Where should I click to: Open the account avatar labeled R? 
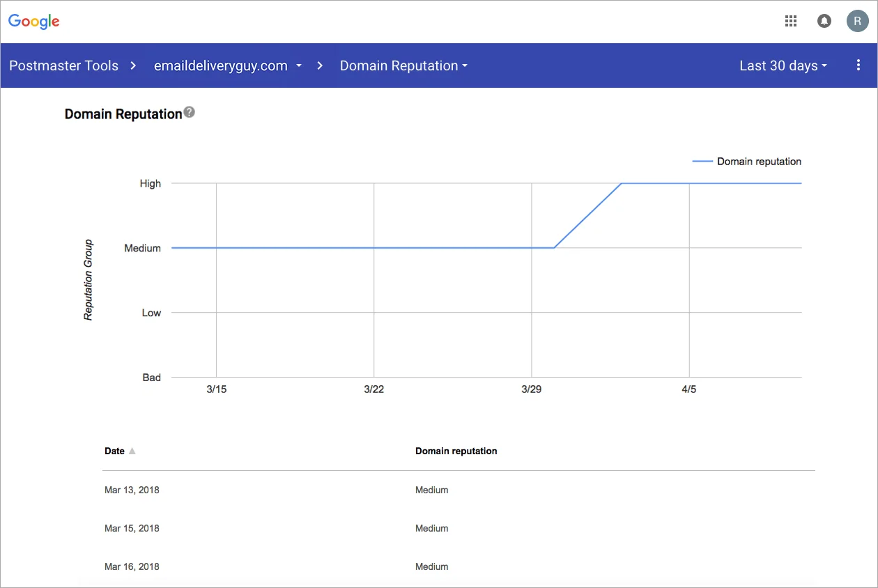pyautogui.click(x=858, y=21)
